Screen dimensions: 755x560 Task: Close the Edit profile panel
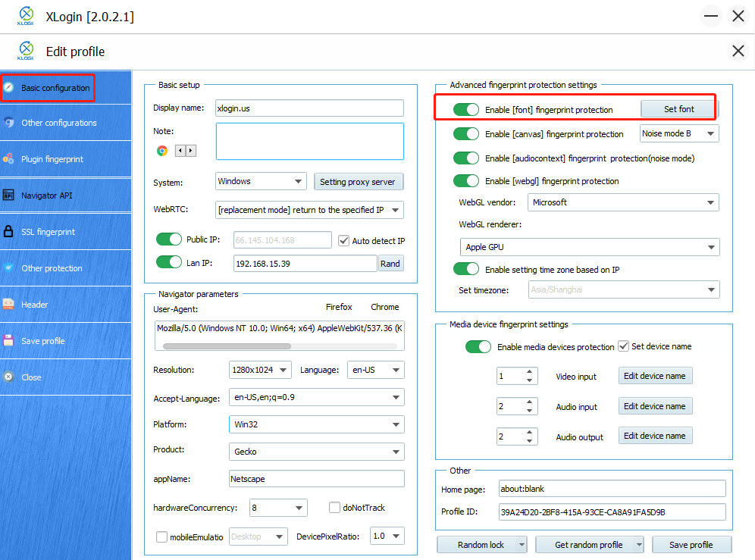click(738, 51)
